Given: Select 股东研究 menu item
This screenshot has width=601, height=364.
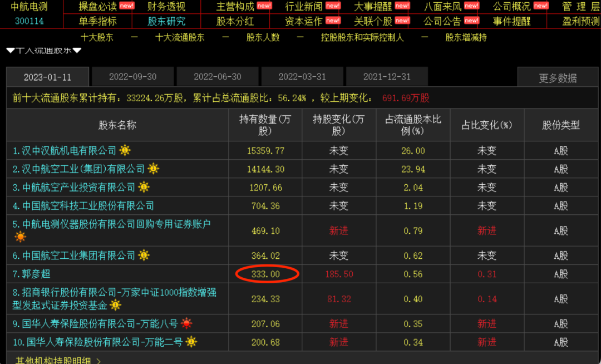Looking at the screenshot, I should pos(166,21).
